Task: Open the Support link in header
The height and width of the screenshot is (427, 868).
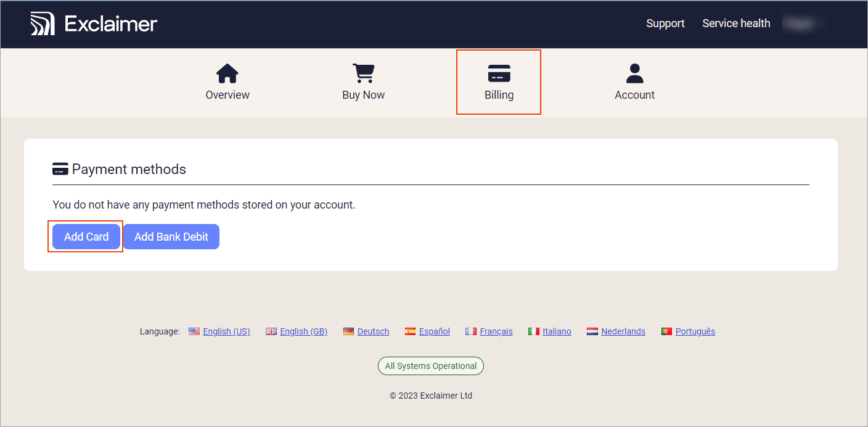Action: [x=665, y=23]
